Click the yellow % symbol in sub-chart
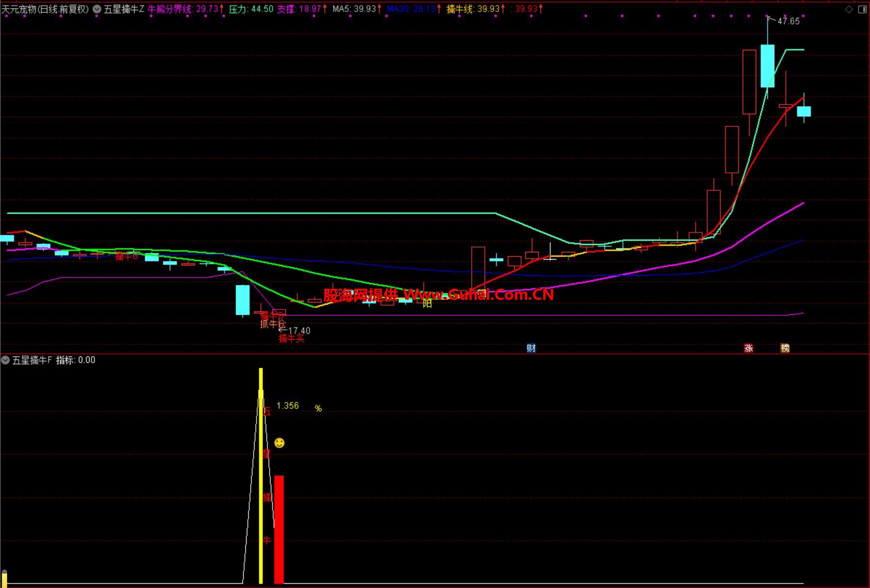870x588 pixels. (318, 408)
